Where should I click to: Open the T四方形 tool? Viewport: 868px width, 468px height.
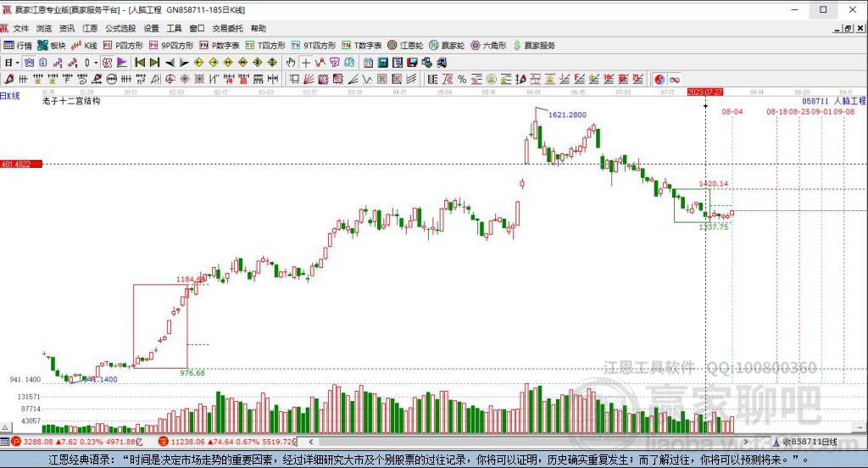[265, 46]
